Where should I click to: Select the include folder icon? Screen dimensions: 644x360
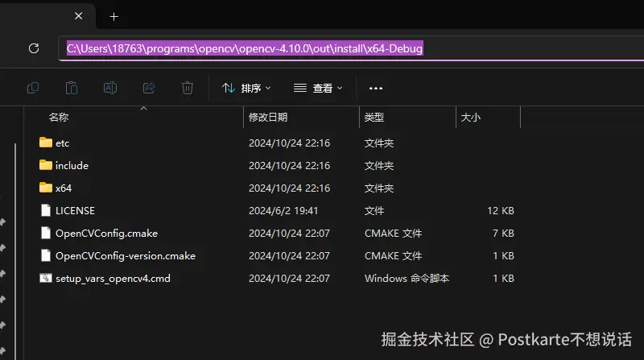[46, 165]
